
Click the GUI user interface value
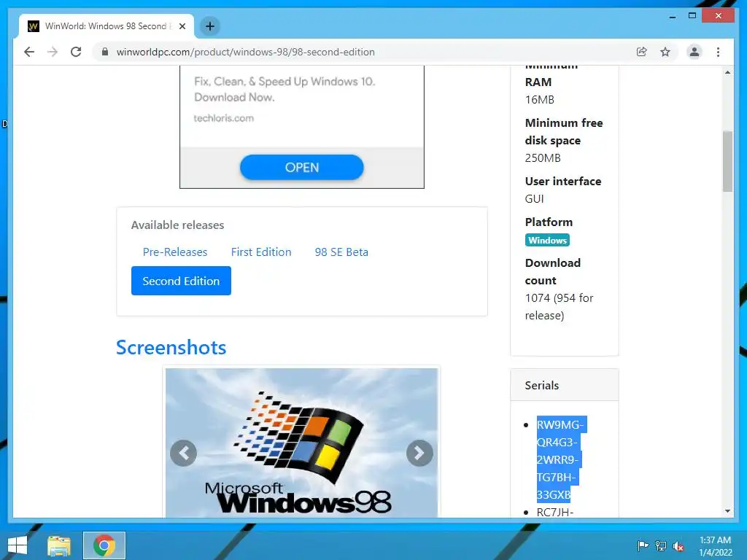[x=534, y=199]
